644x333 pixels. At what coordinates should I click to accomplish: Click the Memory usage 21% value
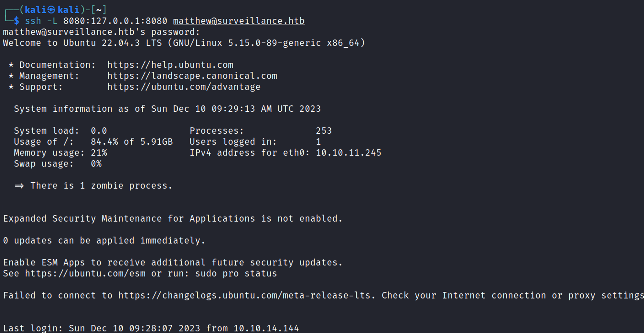[99, 153]
